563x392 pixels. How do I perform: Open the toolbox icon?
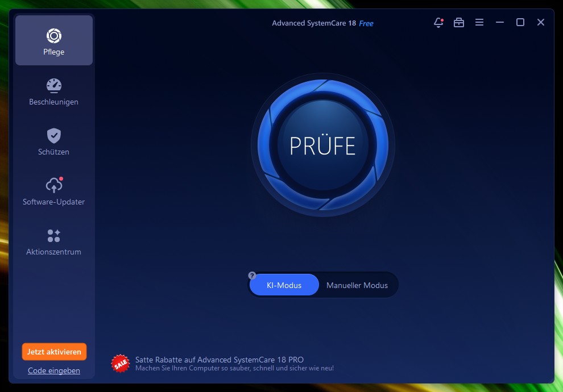pos(459,23)
